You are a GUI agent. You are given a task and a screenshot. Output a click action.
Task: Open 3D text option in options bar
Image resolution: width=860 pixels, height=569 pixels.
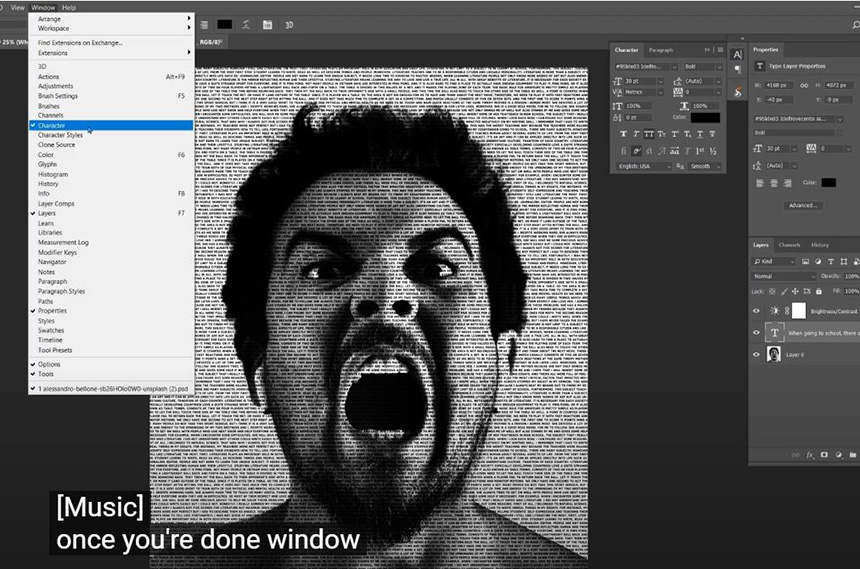click(x=289, y=24)
